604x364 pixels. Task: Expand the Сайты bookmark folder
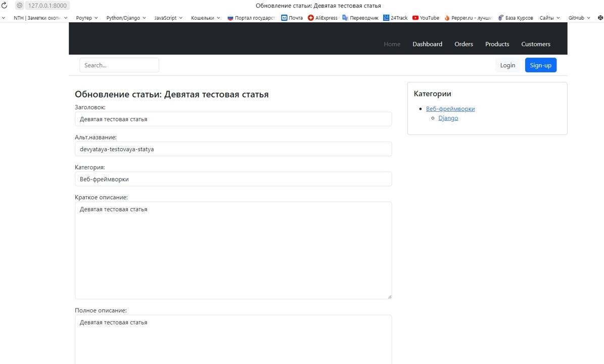click(x=550, y=18)
